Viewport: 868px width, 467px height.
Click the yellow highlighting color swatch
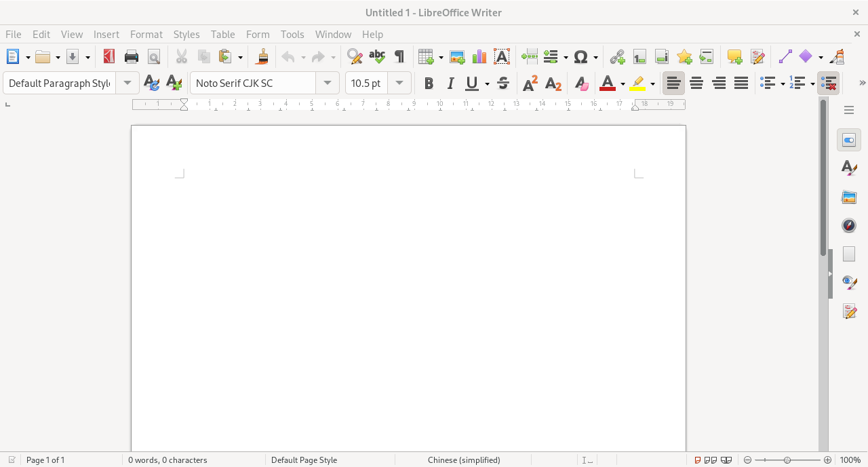[x=637, y=83]
